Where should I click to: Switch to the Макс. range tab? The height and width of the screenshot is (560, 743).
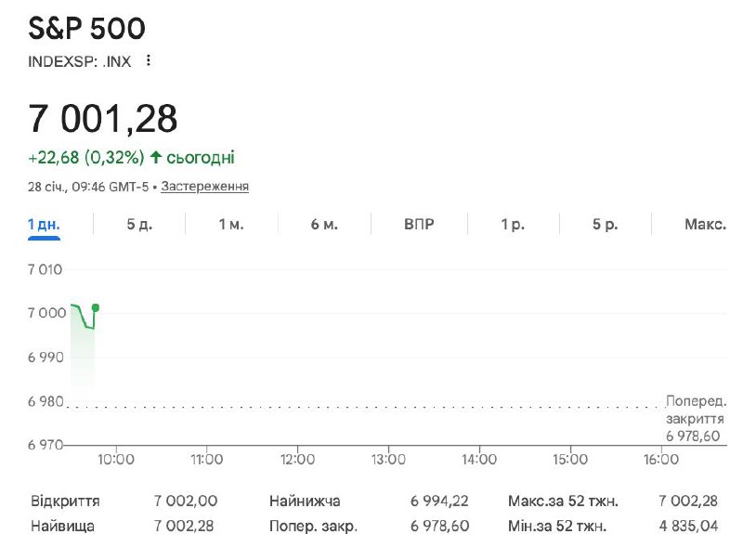click(x=705, y=225)
